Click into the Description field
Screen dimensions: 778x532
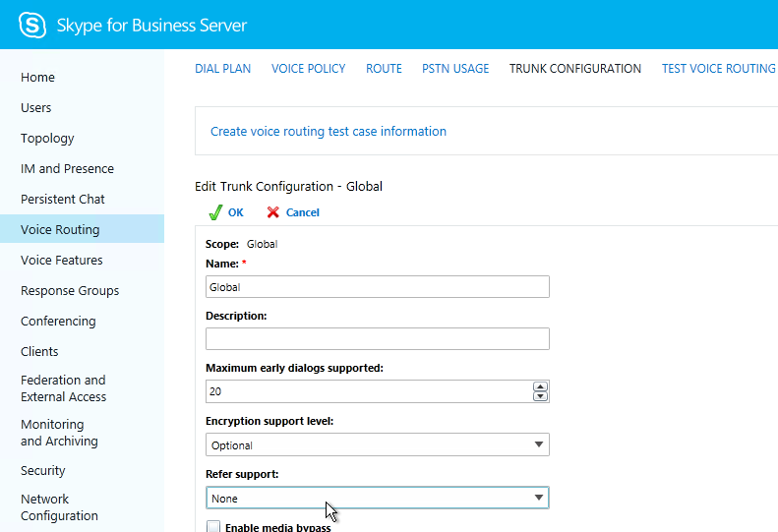click(x=377, y=339)
